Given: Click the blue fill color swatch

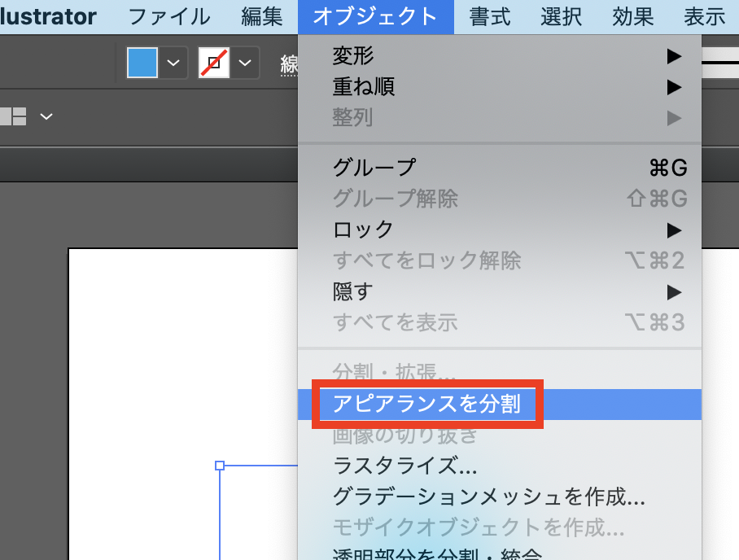Looking at the screenshot, I should pos(142,63).
